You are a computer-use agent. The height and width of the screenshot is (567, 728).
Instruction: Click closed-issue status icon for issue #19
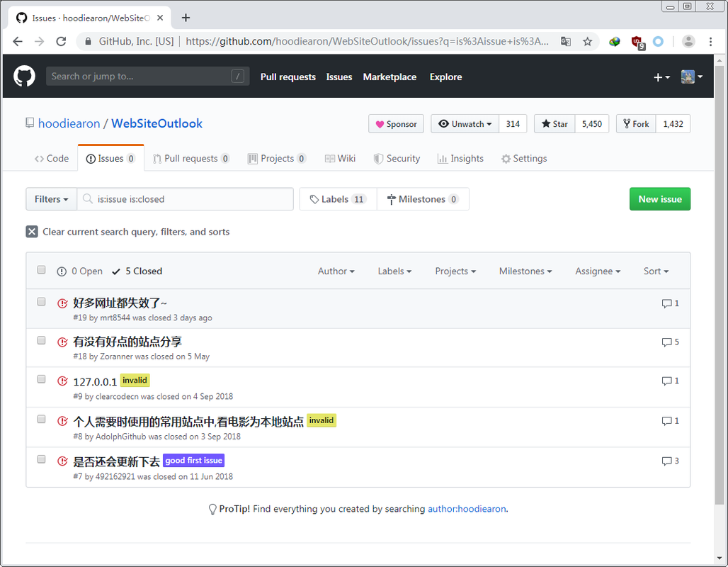coord(62,303)
